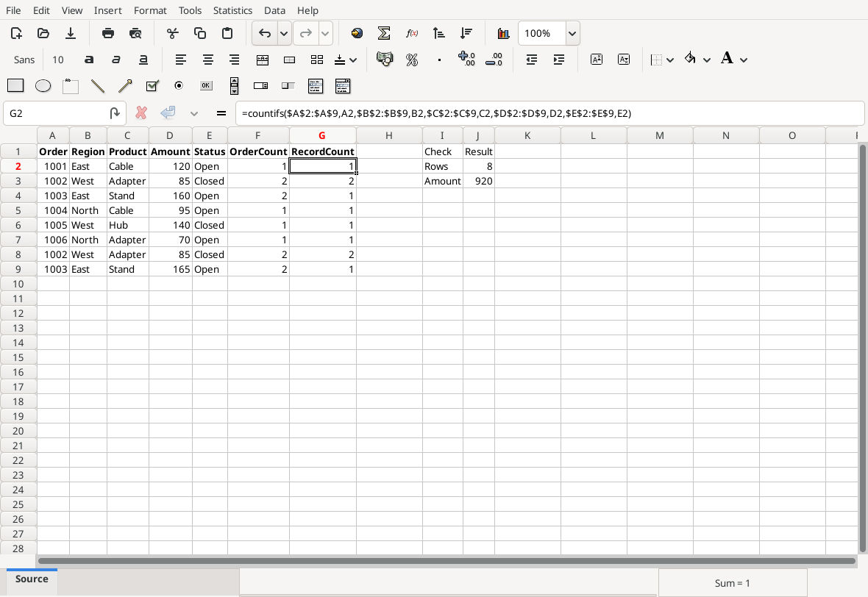Image resolution: width=868 pixels, height=597 pixels.
Task: Insert a hyperlink
Action: (x=357, y=33)
